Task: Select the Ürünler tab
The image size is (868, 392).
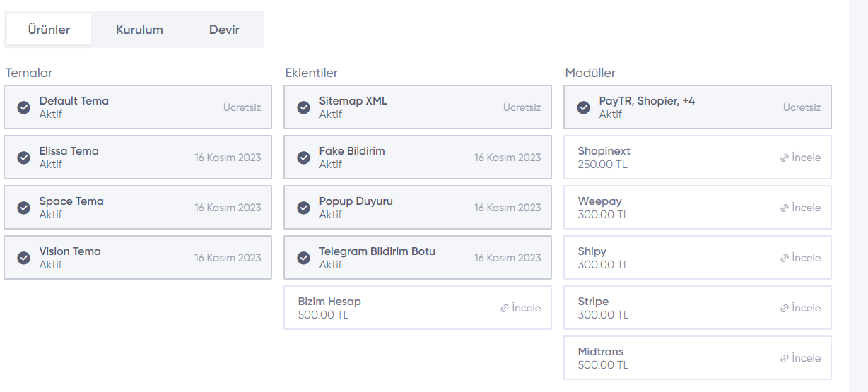Action: click(x=49, y=30)
